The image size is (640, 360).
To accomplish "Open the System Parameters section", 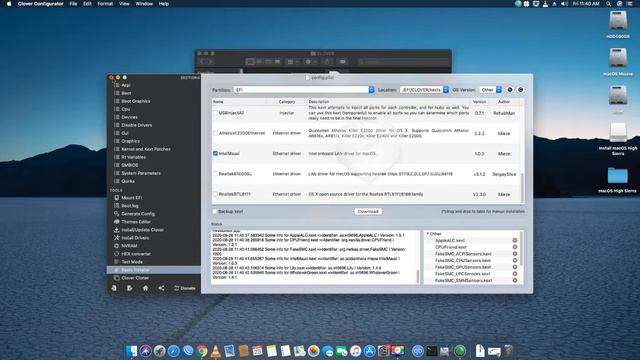I will point(141,173).
